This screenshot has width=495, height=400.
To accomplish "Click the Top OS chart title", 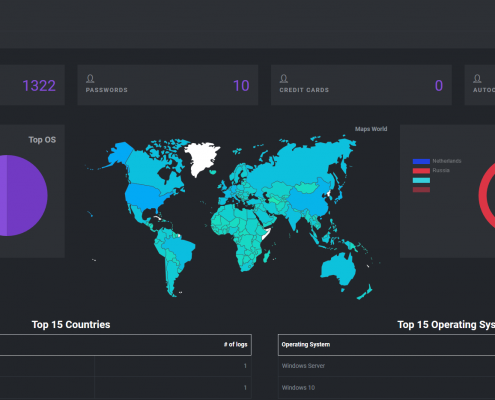I will 42,140.
